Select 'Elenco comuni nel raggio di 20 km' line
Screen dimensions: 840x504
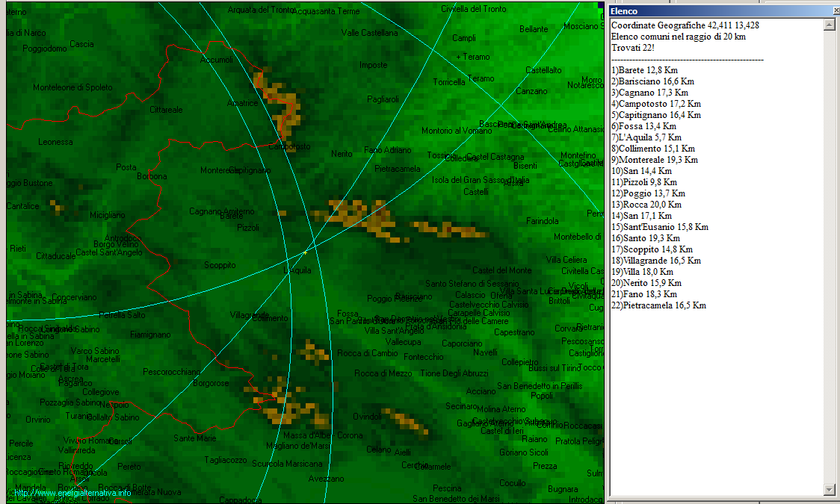coord(679,37)
